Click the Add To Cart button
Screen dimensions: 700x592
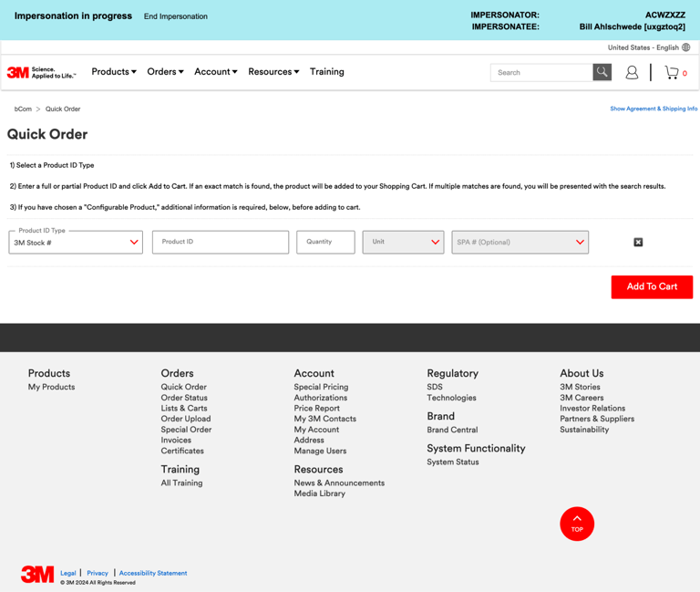(652, 286)
